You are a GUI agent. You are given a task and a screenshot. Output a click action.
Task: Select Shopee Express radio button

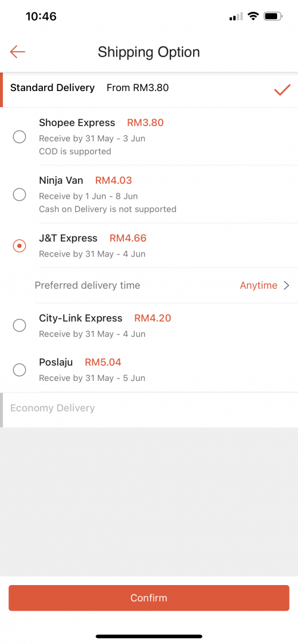pyautogui.click(x=19, y=137)
